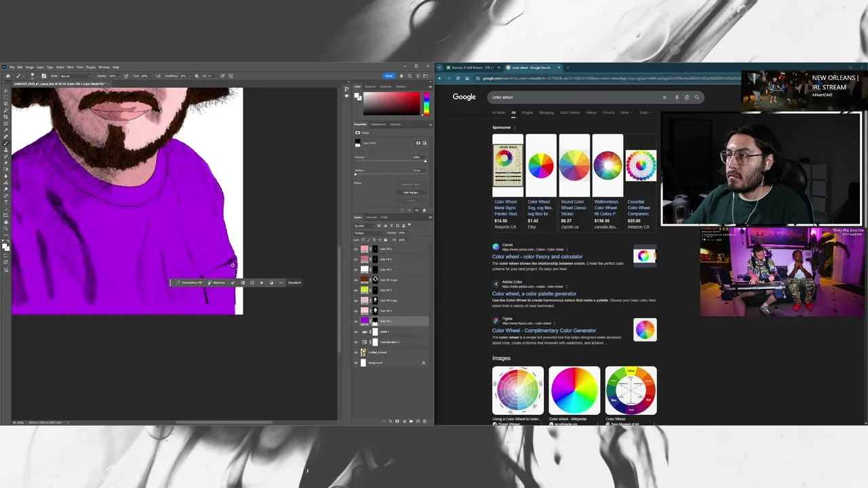Screen dimensions: 868x488
Task: Select the Eraser tool
Action: tap(6, 163)
